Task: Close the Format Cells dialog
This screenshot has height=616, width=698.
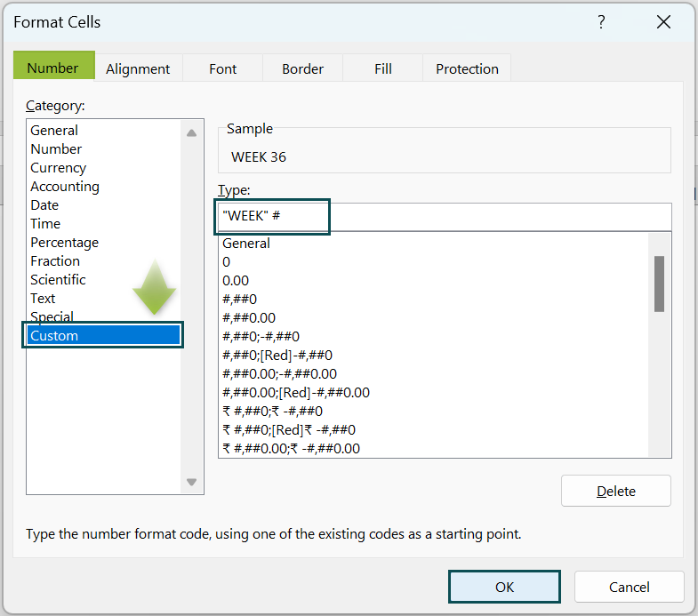Action: coord(663,21)
